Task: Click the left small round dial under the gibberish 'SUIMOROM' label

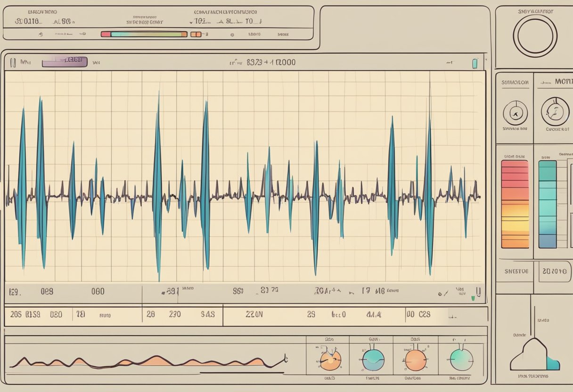Action: click(515, 113)
